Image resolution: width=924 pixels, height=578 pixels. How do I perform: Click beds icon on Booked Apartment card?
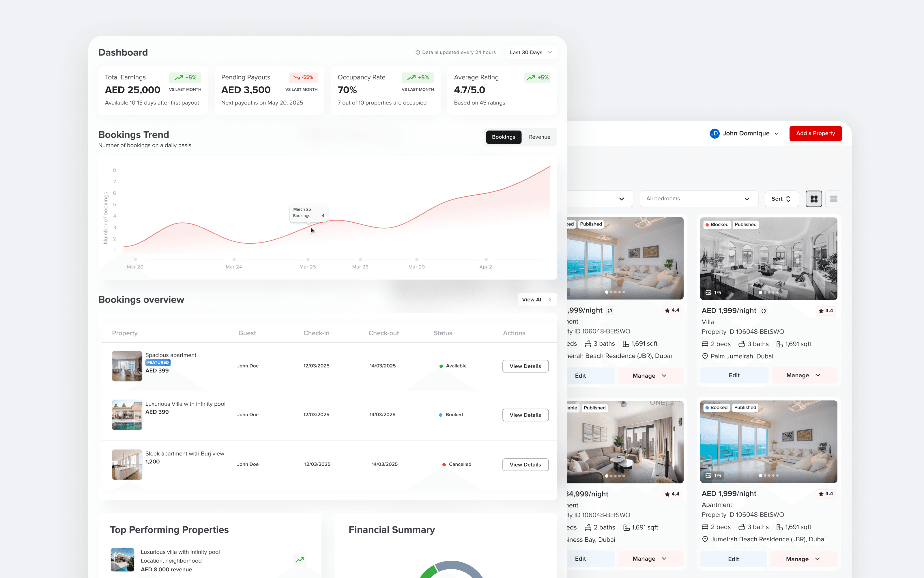point(705,527)
